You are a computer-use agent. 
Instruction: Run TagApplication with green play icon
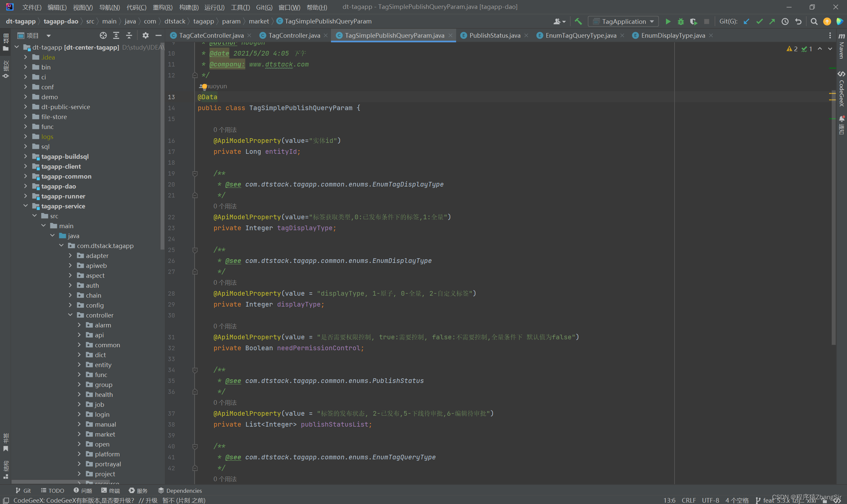(x=668, y=21)
